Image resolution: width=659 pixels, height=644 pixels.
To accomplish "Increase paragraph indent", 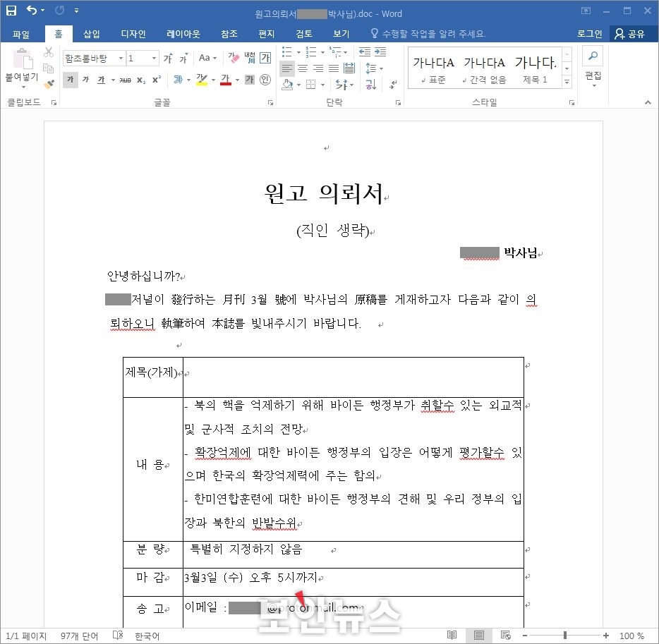I will point(380,51).
